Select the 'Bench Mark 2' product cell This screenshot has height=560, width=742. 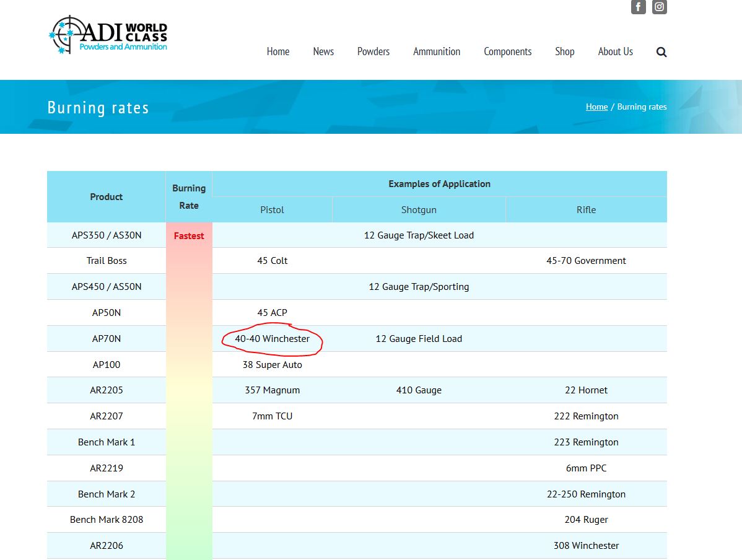(x=107, y=494)
